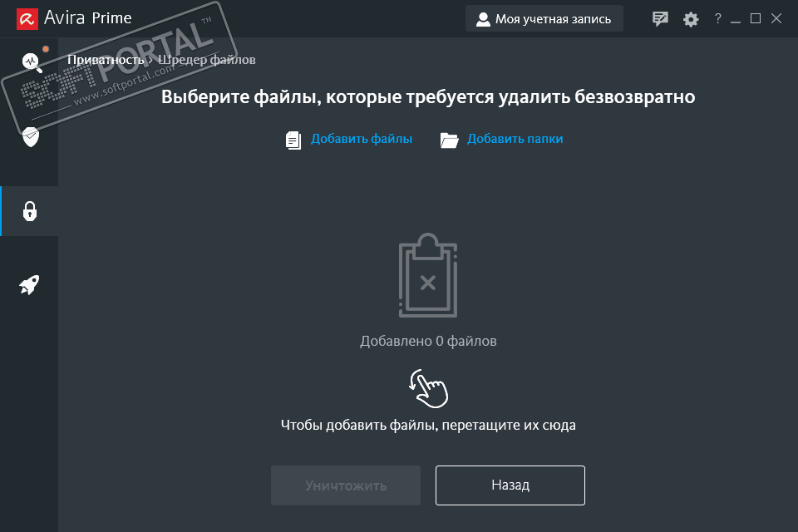Select the Шредер файлов breadcrumb item
Viewport: 798px width, 532px height.
[x=207, y=60]
